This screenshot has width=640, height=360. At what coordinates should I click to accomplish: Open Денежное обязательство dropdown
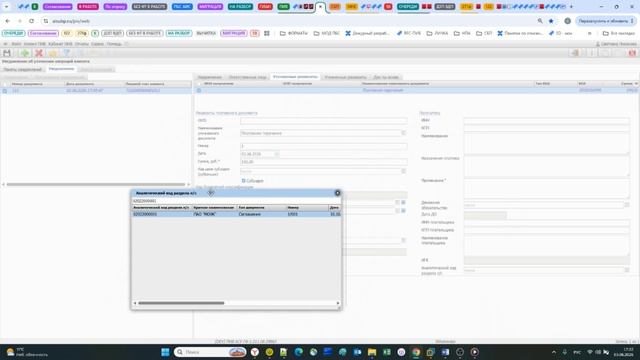pyautogui.click(x=627, y=205)
